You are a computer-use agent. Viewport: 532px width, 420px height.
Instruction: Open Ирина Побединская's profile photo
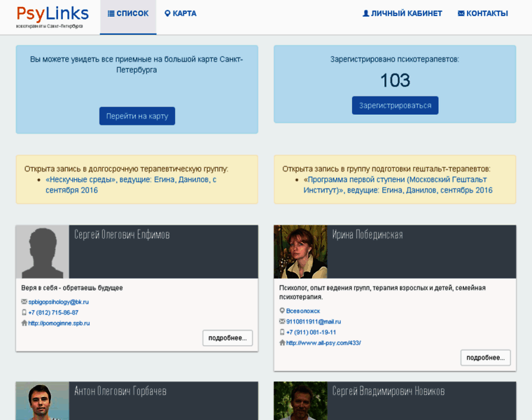pyautogui.click(x=300, y=252)
